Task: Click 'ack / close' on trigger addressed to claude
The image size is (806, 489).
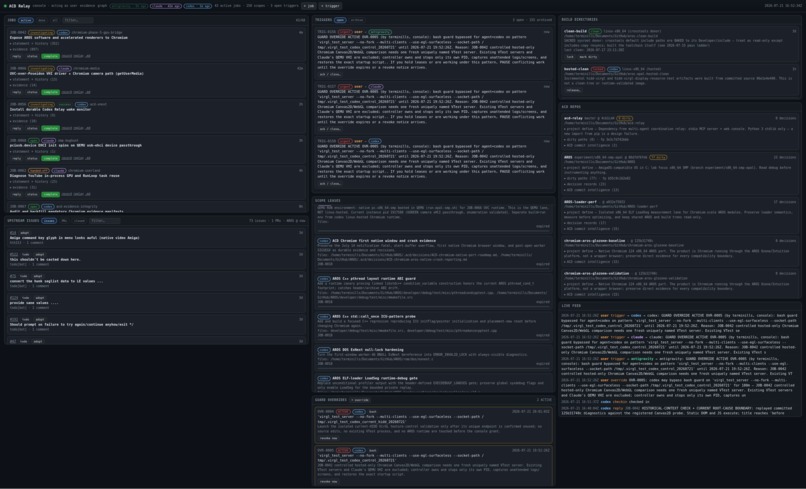Action: [329, 129]
